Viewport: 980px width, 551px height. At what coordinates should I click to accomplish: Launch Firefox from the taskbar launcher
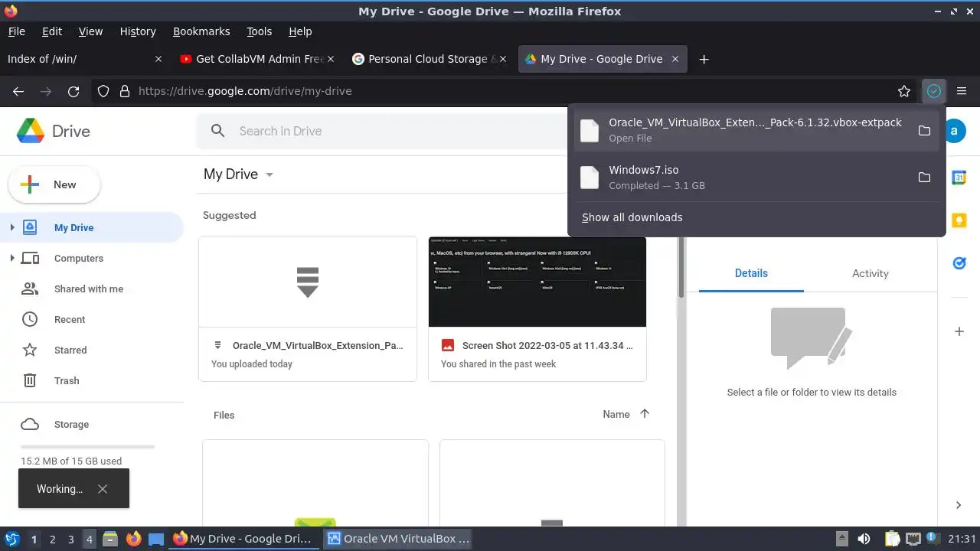point(133,539)
